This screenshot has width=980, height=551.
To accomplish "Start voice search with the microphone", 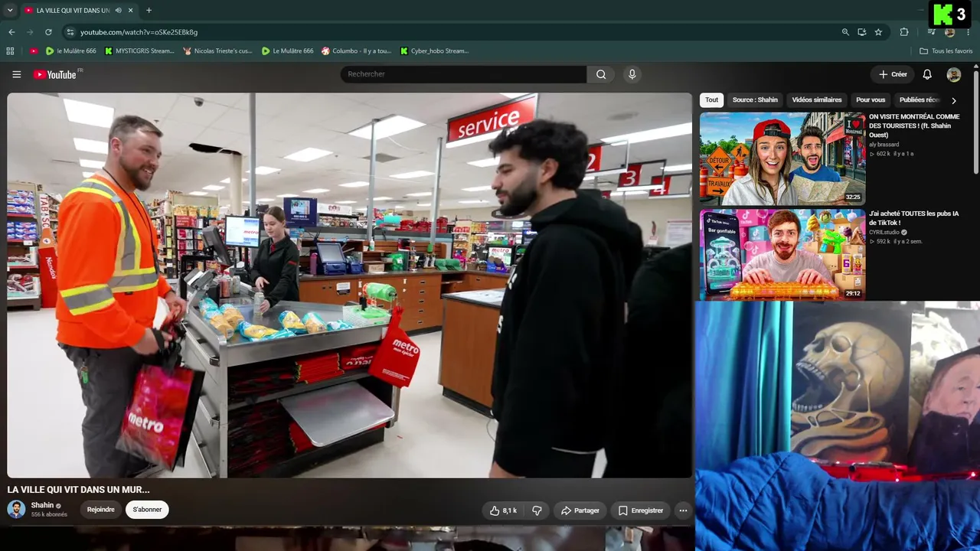I will pyautogui.click(x=632, y=74).
